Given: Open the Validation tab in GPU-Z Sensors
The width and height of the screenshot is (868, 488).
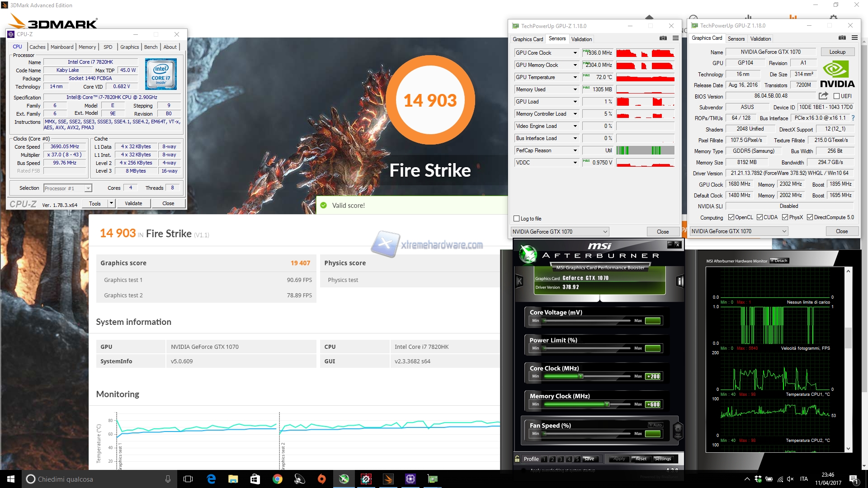Looking at the screenshot, I should (x=581, y=39).
